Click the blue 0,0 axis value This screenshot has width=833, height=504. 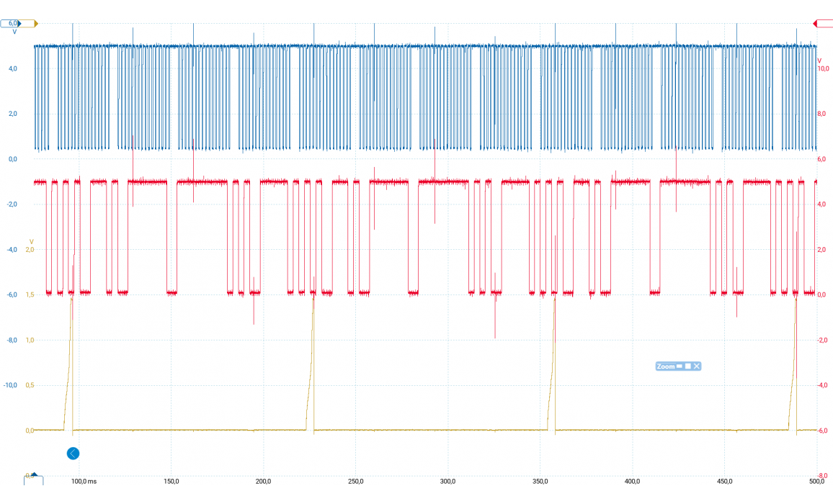pos(12,159)
